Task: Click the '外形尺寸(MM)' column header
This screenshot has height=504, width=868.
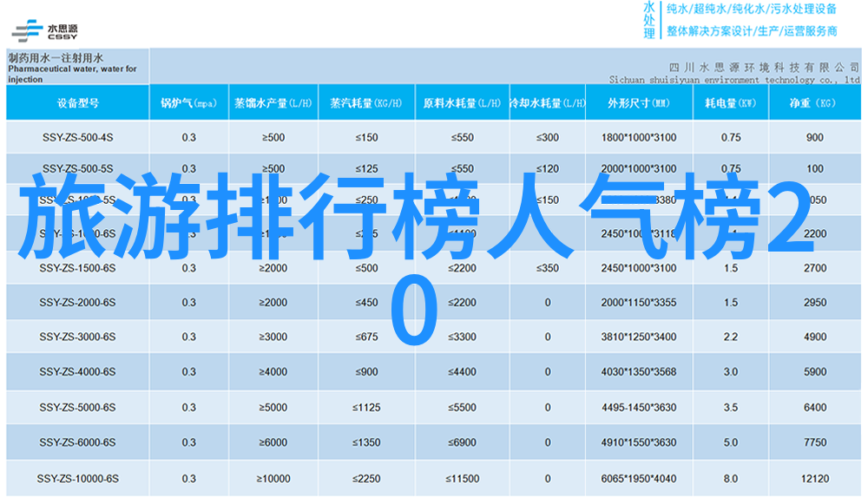Action: [x=638, y=103]
